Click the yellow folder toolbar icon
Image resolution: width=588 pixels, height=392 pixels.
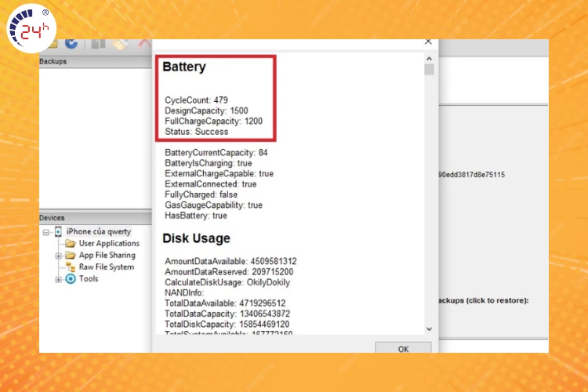51,45
